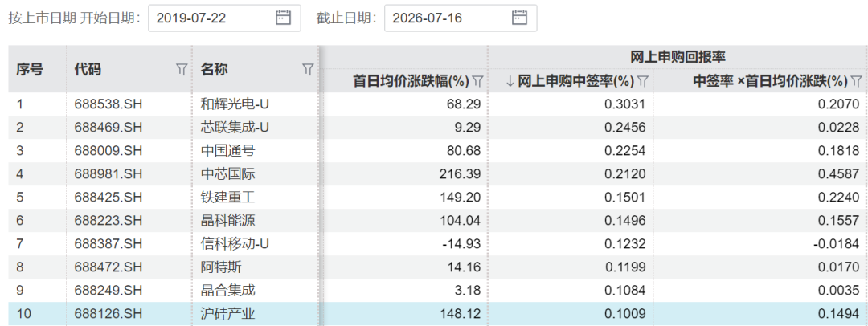Select stock code 688009.SH
The height and width of the screenshot is (326, 868).
[x=108, y=150]
